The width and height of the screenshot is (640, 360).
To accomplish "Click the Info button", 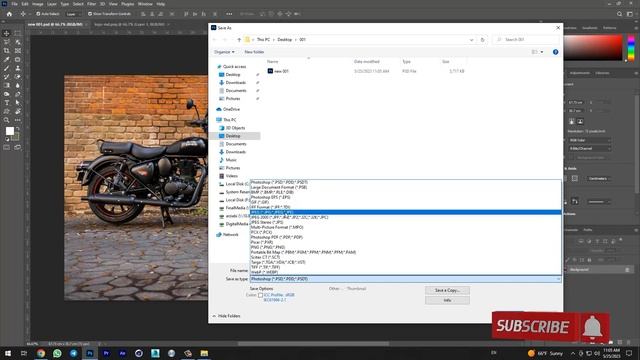I will pos(447,300).
